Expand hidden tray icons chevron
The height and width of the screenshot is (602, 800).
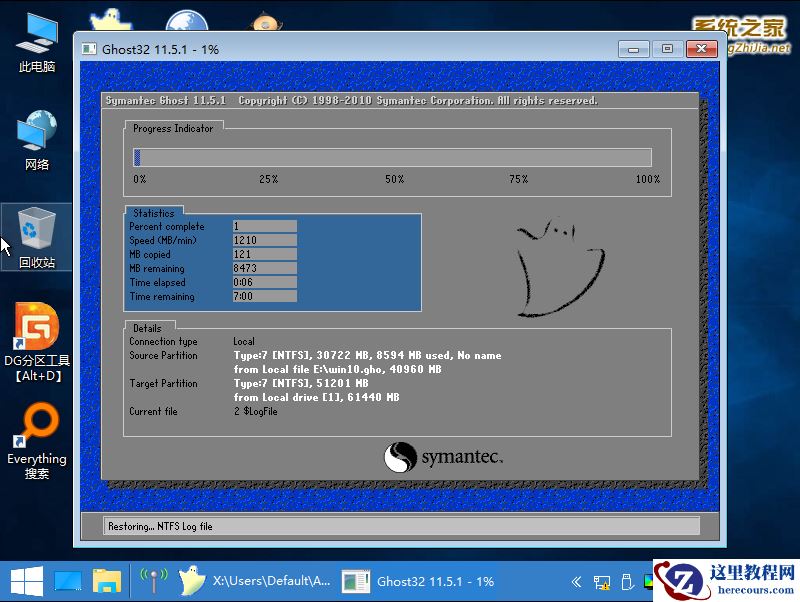(x=577, y=582)
